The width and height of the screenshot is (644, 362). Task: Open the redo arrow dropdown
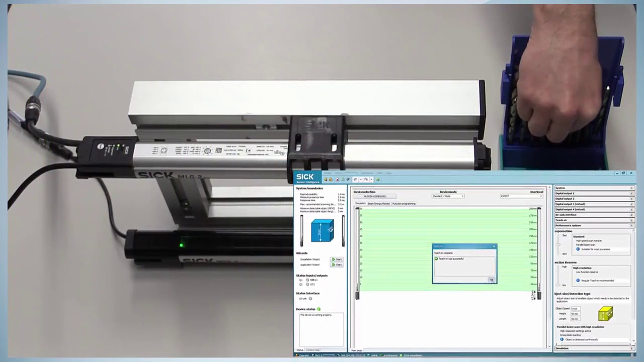click(x=371, y=179)
